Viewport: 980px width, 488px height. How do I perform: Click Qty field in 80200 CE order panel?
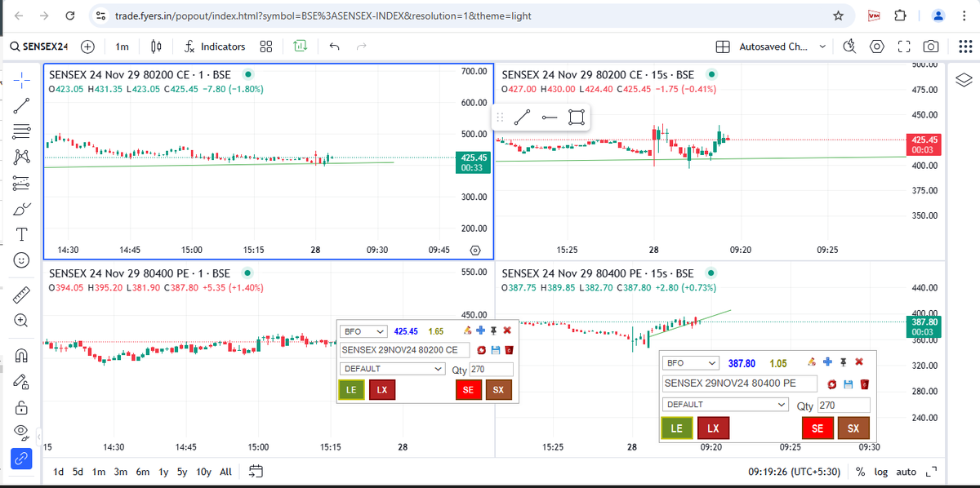point(492,370)
